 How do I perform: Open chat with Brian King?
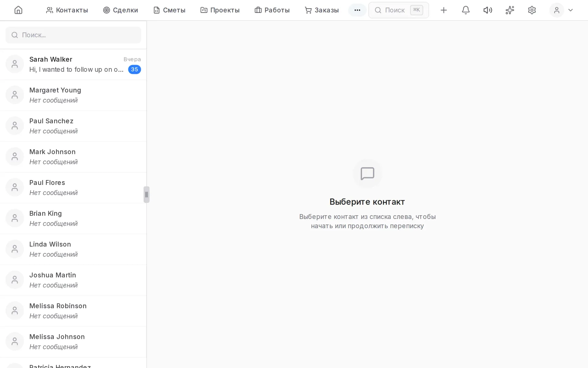73,219
